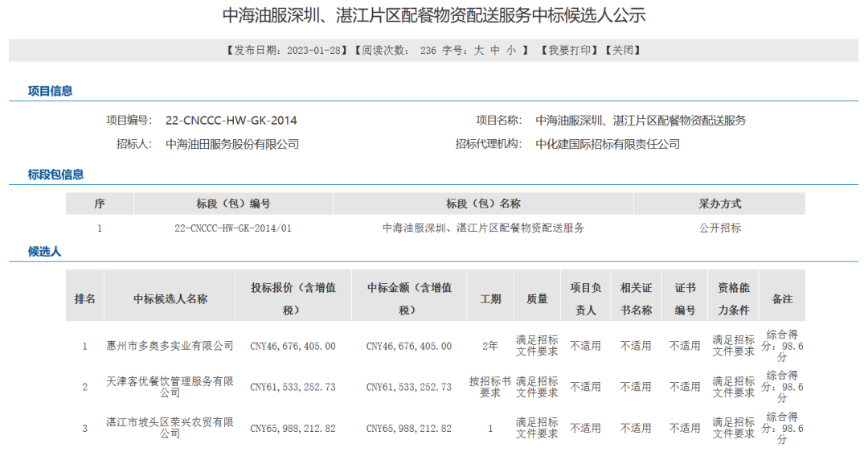
Task: Click the 项目信息 section heading
Action: pos(51,92)
